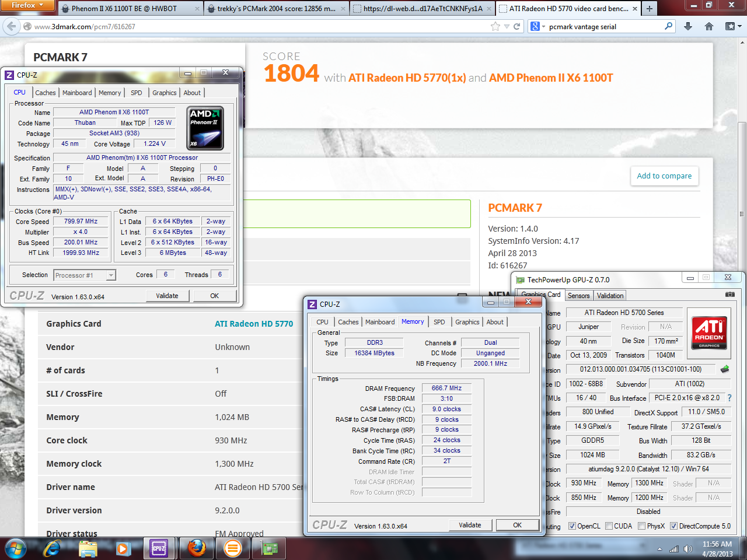The image size is (747, 560).
Task: Reload the page with refresh icon
Action: 516,26
